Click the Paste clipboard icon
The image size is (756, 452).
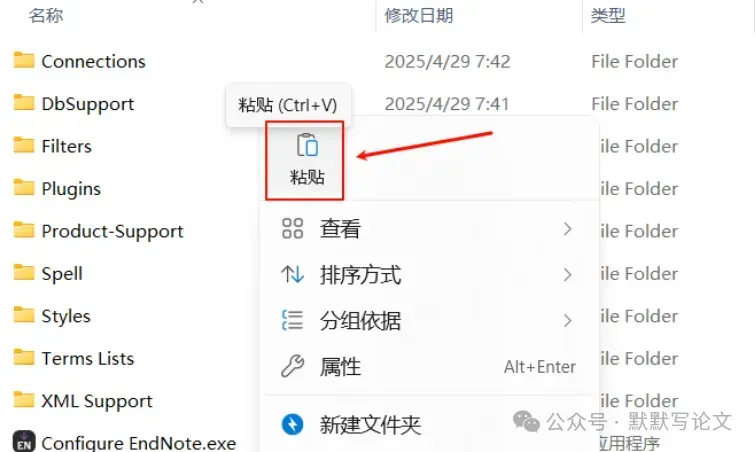307,145
